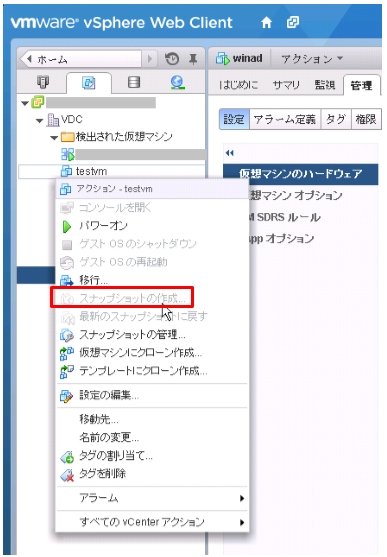Viewport: 387px width, 557px height.
Task: Select testvm in inventory tree
Action: click(91, 172)
